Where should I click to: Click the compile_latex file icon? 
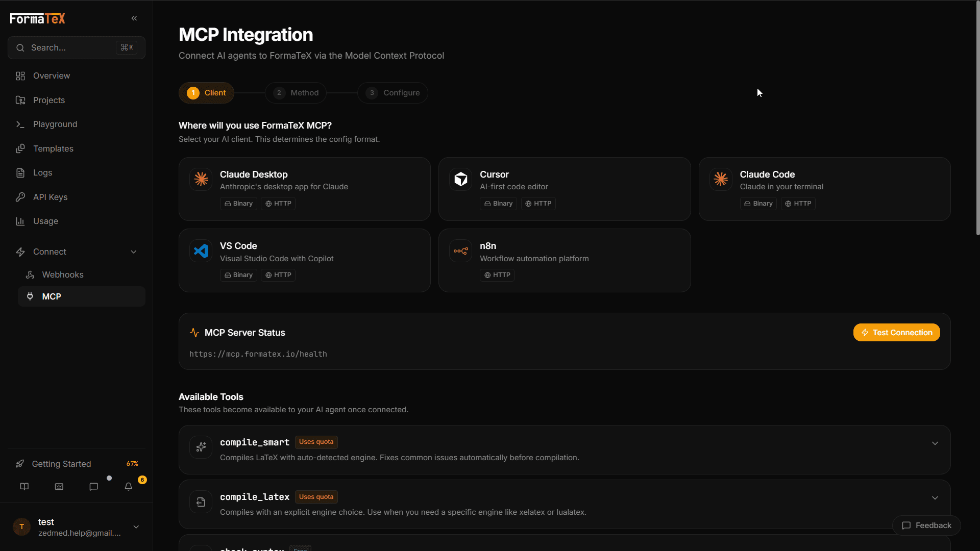(201, 502)
